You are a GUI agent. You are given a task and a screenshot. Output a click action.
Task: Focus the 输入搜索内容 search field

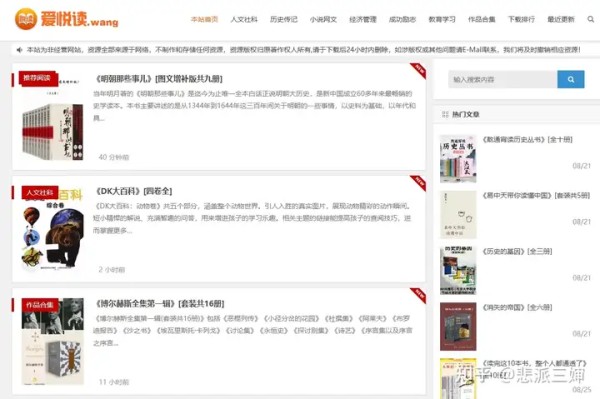point(502,79)
